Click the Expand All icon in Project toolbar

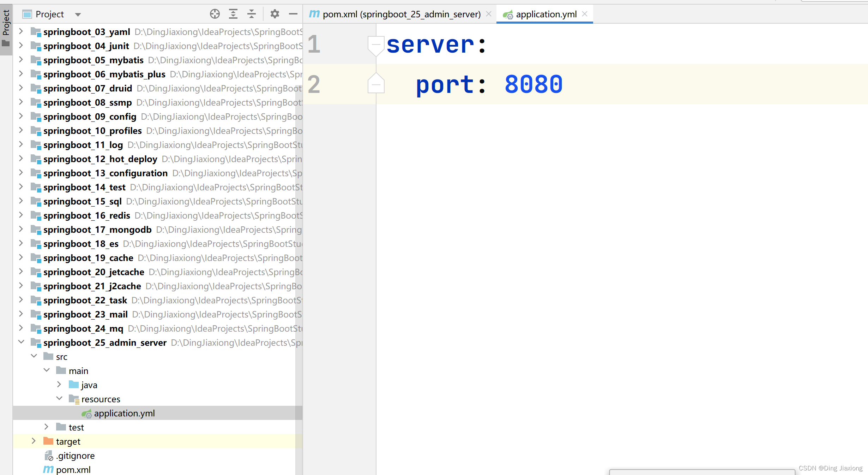[233, 14]
